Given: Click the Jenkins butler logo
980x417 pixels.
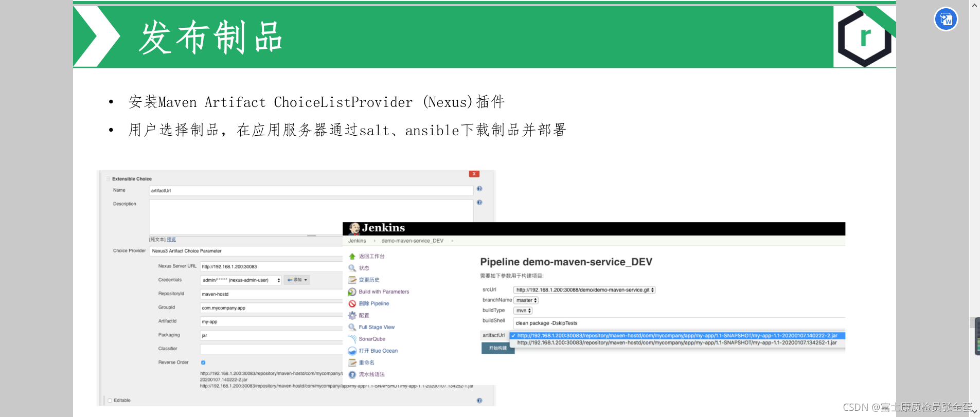Looking at the screenshot, I should 354,228.
